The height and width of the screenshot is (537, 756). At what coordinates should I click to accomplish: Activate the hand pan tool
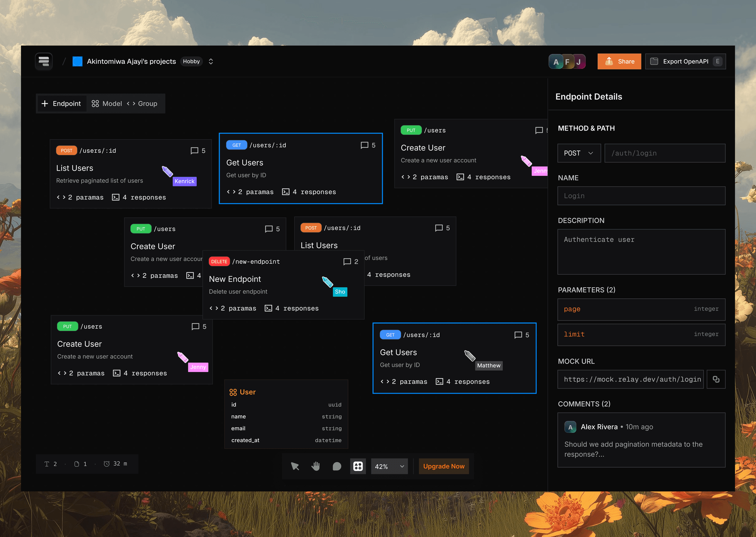coord(316,466)
